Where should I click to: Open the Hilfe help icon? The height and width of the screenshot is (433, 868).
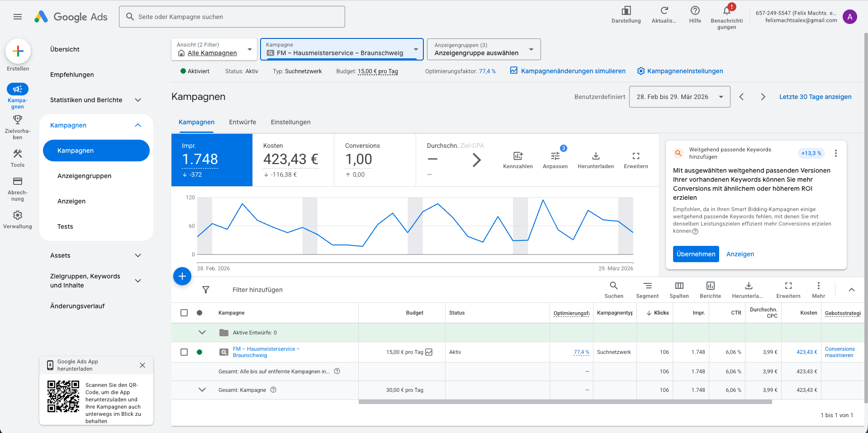pyautogui.click(x=695, y=11)
